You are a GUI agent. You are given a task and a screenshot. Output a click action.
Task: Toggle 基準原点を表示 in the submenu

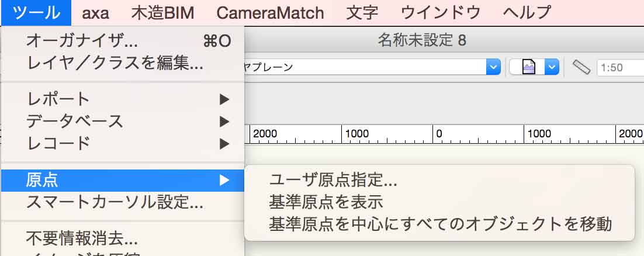(326, 202)
